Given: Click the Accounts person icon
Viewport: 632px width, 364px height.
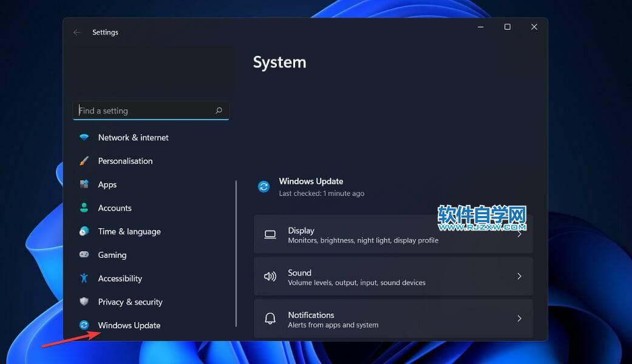Looking at the screenshot, I should [84, 207].
